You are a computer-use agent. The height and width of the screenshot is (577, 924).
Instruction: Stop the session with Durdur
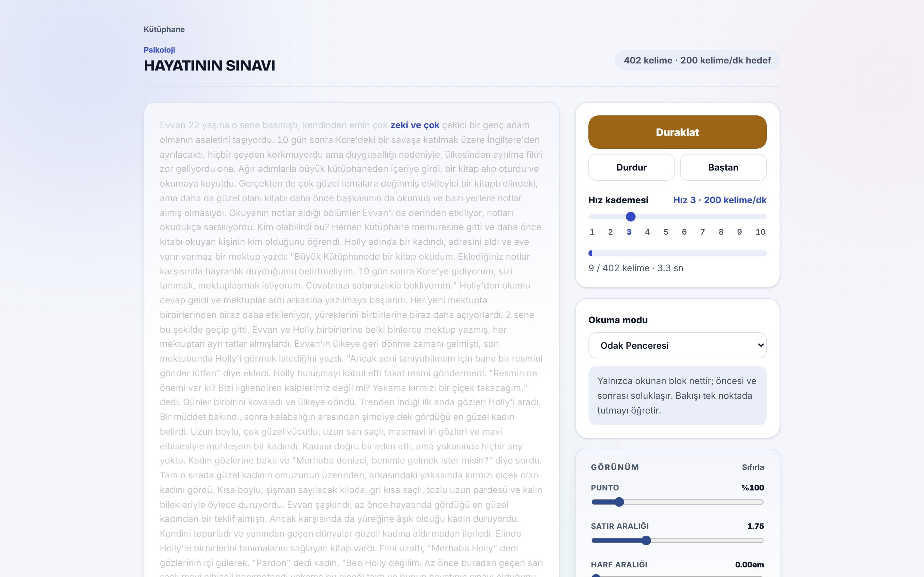point(631,167)
